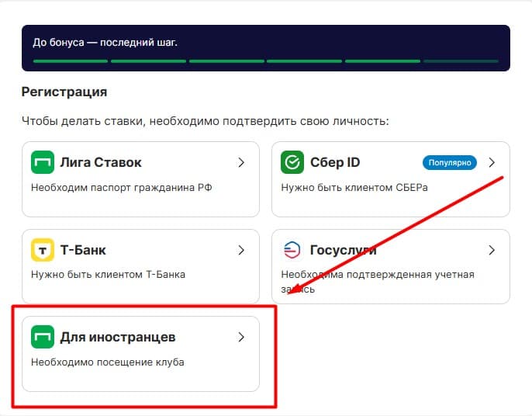Click the 'Чтобы делать ставки' instruction text
Viewport: 532px width, 416px height.
[206, 121]
